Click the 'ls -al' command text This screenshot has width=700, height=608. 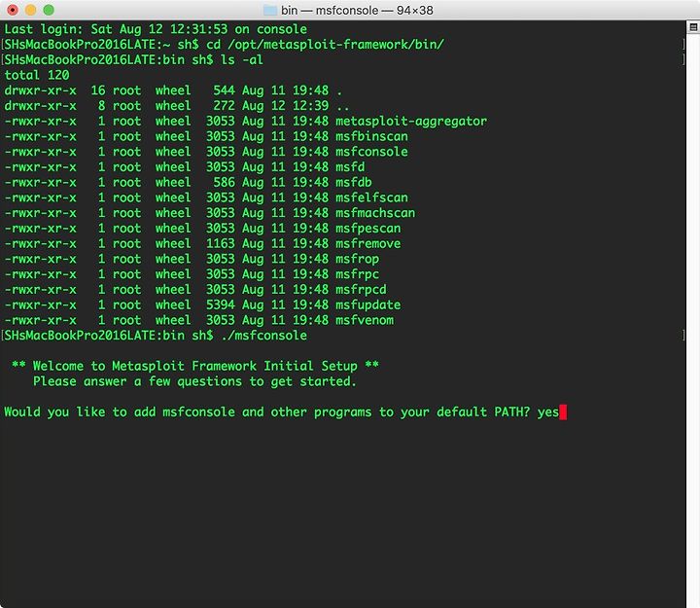click(x=242, y=60)
